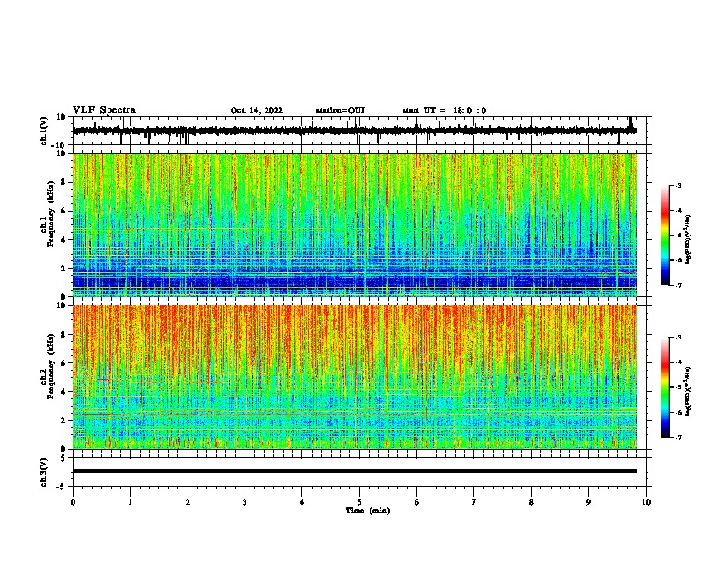
Task: Click the "start UT = 18:0 :0" label
Action: click(x=444, y=110)
